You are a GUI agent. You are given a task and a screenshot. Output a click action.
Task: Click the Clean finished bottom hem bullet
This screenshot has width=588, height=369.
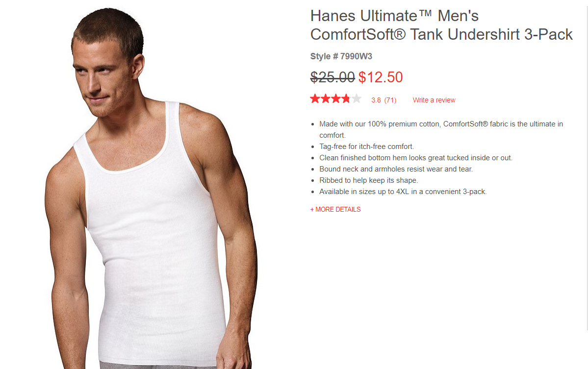[416, 158]
